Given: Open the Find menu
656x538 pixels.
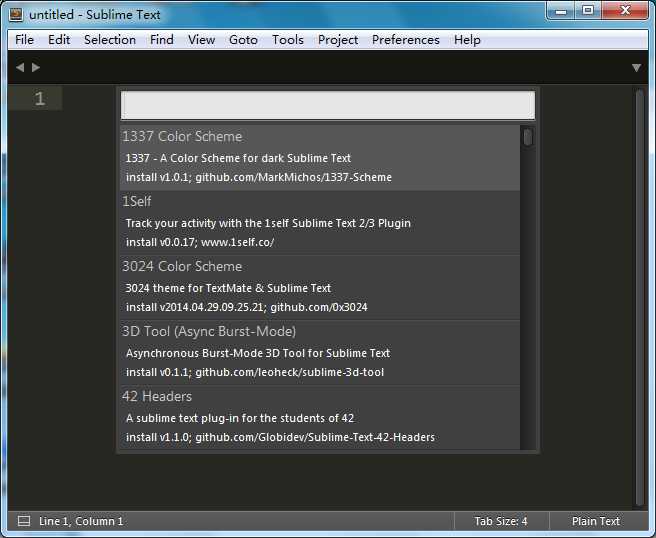Looking at the screenshot, I should point(161,40).
